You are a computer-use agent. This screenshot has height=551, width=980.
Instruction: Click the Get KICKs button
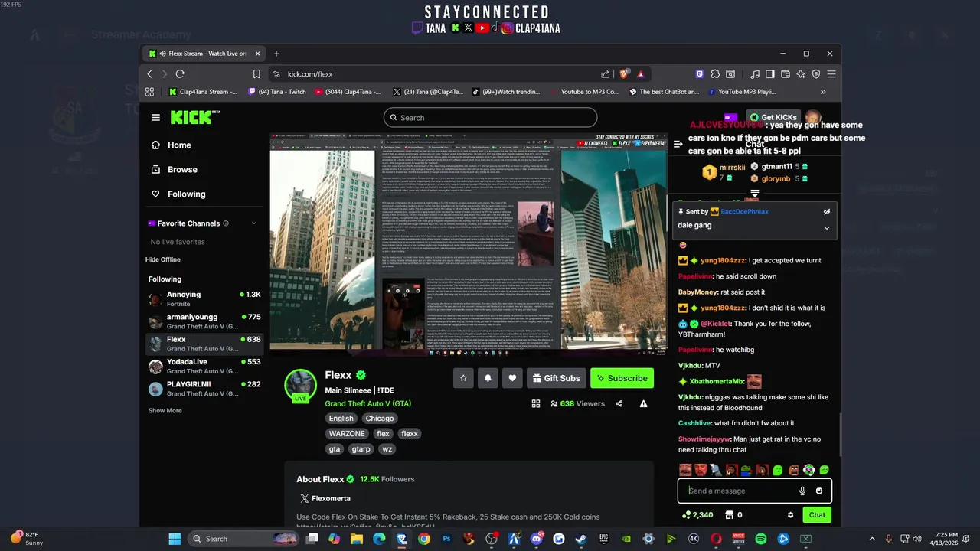773,117
